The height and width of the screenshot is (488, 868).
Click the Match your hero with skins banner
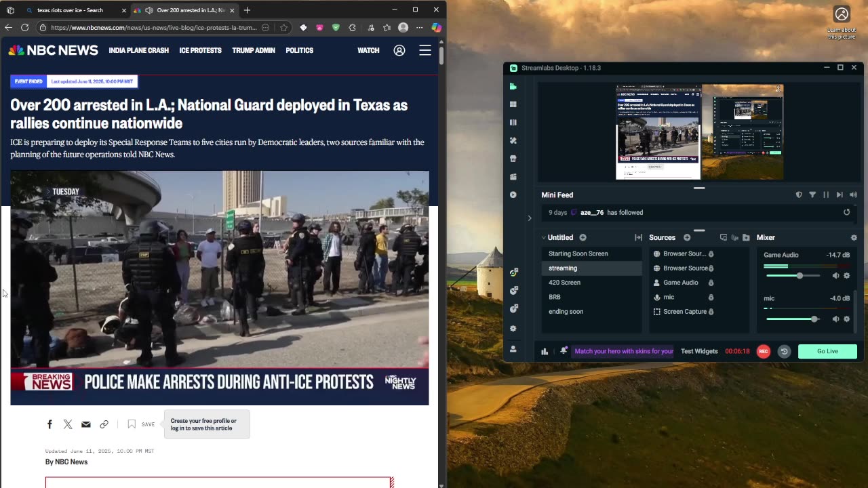pyautogui.click(x=624, y=351)
